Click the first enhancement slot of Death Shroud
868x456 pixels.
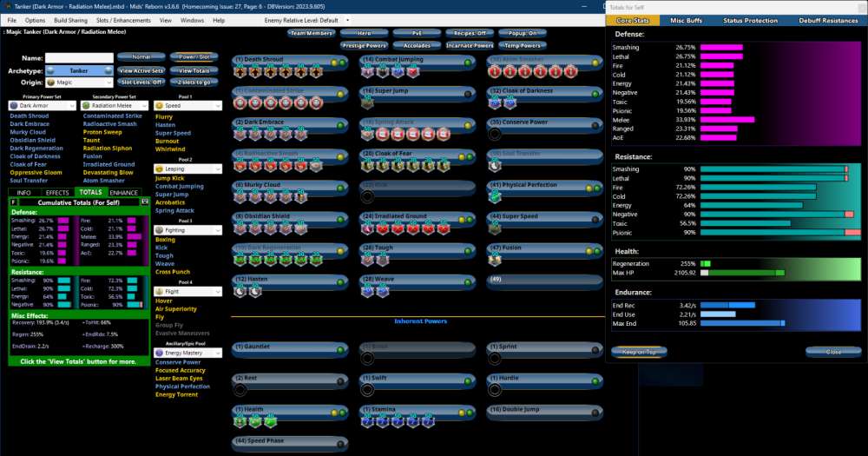(x=240, y=71)
